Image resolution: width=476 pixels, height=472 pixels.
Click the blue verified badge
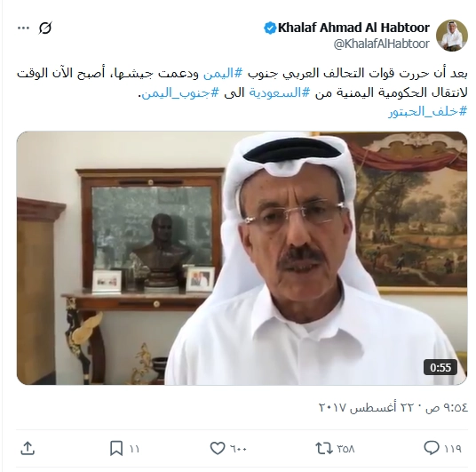tap(270, 28)
